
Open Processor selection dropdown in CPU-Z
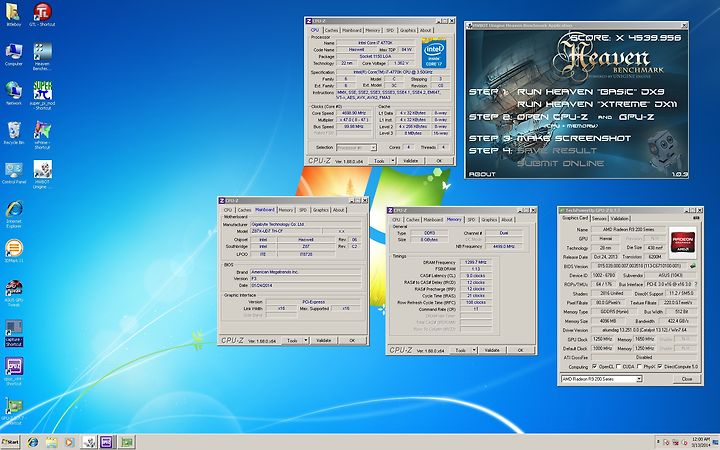[x=373, y=147]
